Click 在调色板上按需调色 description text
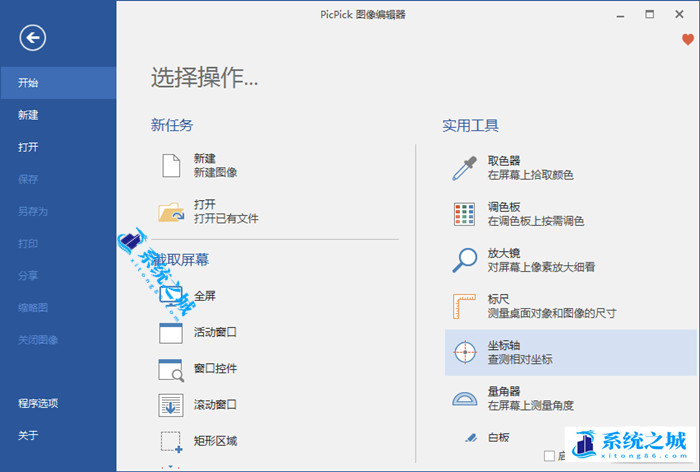Image resolution: width=700 pixels, height=472 pixels. [536, 221]
